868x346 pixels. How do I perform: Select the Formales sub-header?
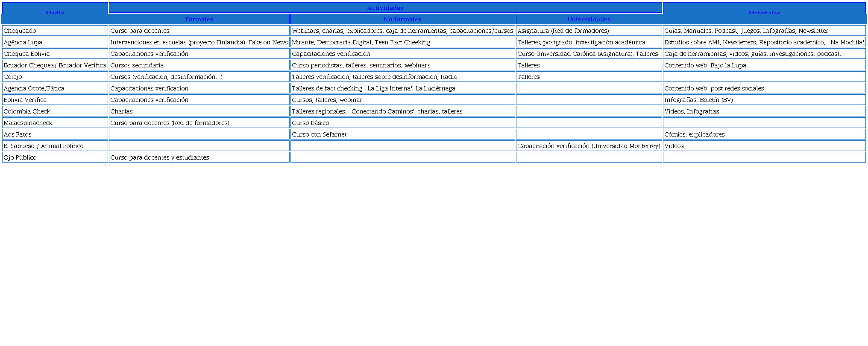(x=199, y=19)
